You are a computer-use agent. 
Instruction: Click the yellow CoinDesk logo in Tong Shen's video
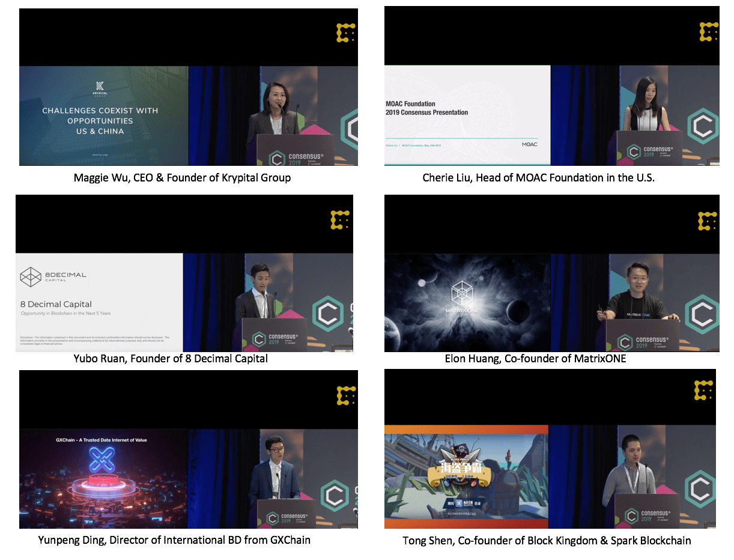coord(704,390)
